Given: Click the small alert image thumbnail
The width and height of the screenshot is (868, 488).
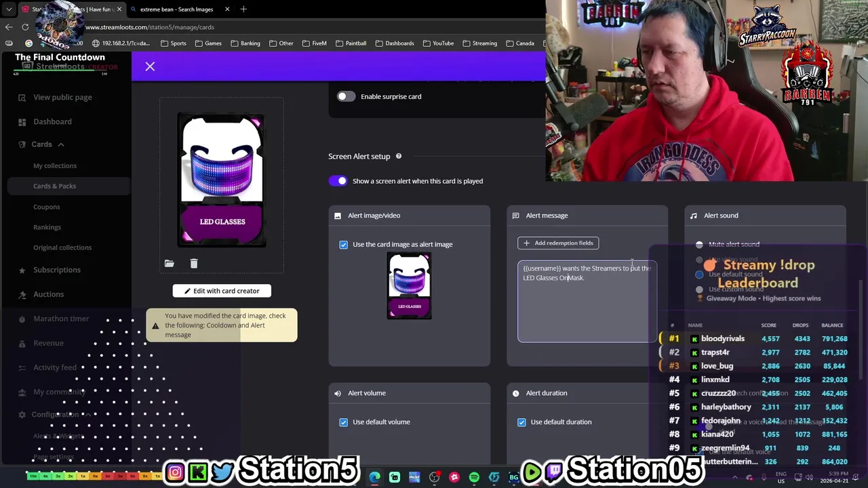Looking at the screenshot, I should coord(410,285).
